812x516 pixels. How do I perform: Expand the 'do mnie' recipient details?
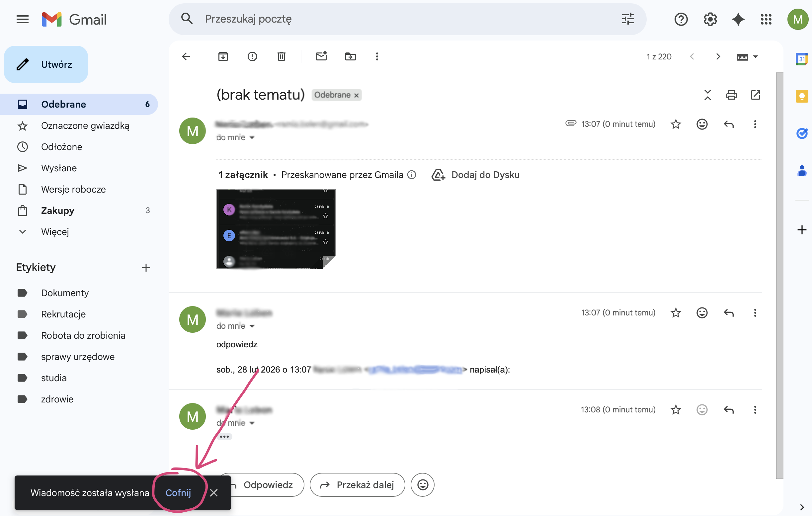(x=252, y=137)
